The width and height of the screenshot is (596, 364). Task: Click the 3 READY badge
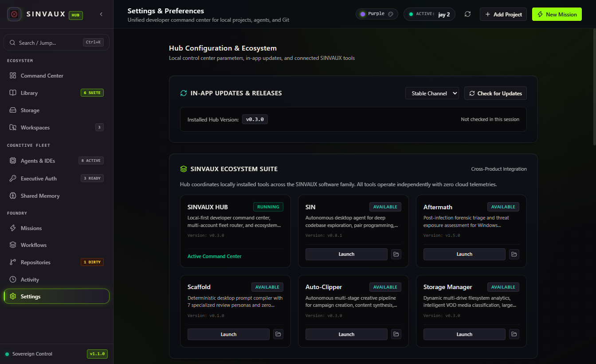point(92,178)
